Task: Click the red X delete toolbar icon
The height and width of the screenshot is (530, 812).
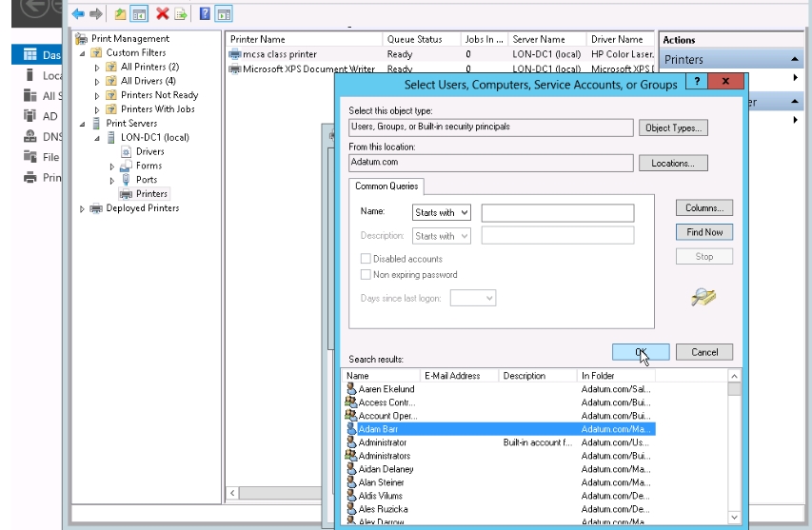Action: (162, 14)
